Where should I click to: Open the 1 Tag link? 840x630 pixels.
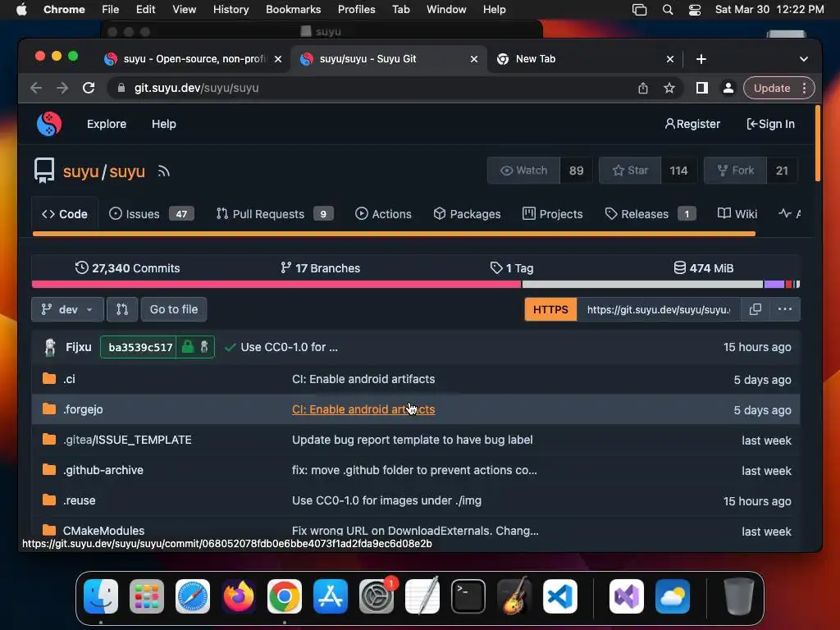(512, 268)
